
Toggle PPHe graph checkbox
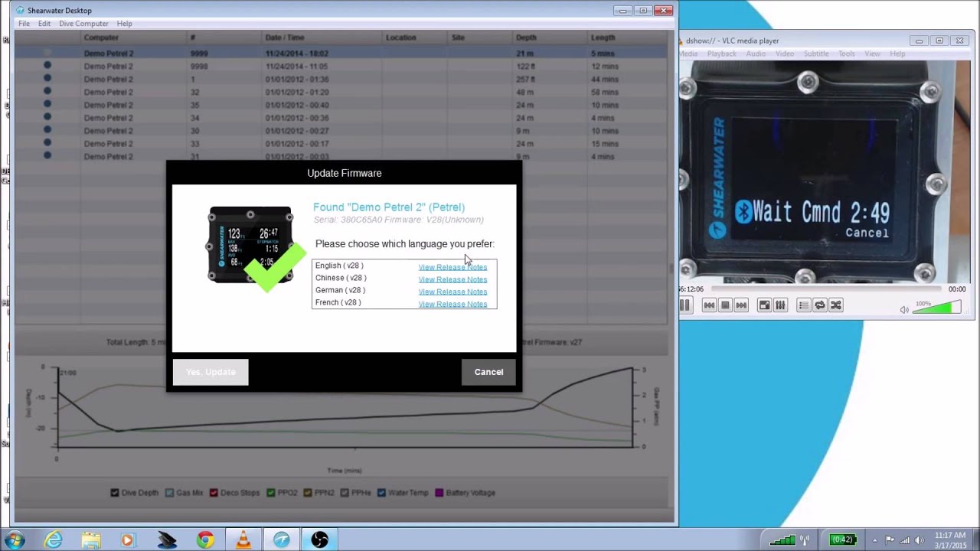pyautogui.click(x=345, y=493)
